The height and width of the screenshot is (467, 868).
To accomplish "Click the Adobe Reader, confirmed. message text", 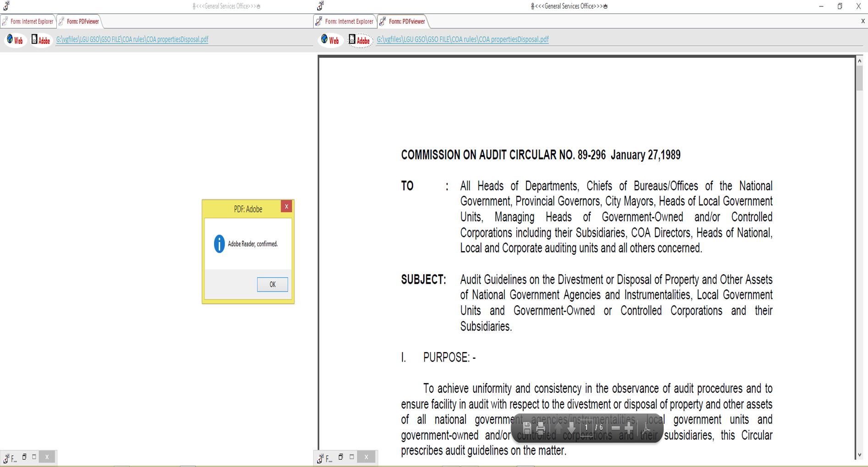I will point(253,244).
